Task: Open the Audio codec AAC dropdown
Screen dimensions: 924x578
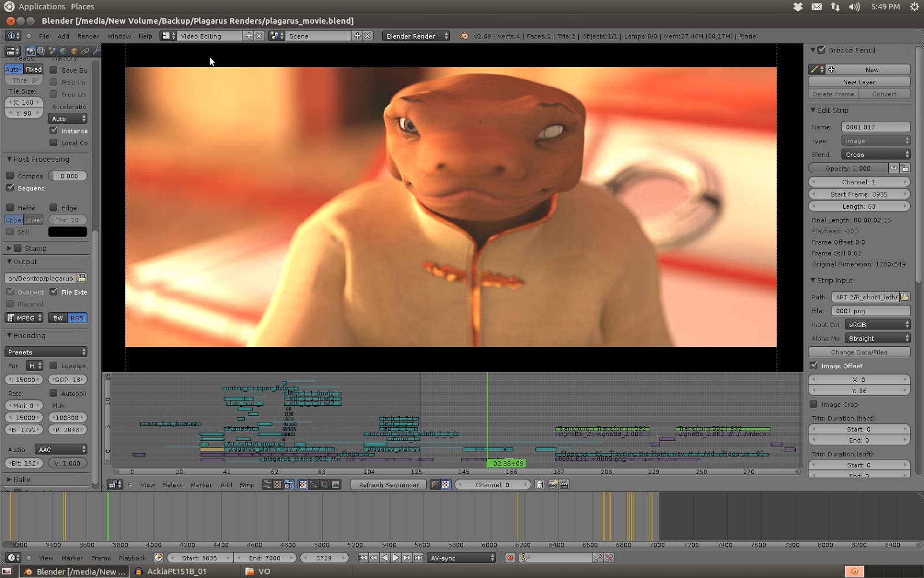Action: (61, 449)
